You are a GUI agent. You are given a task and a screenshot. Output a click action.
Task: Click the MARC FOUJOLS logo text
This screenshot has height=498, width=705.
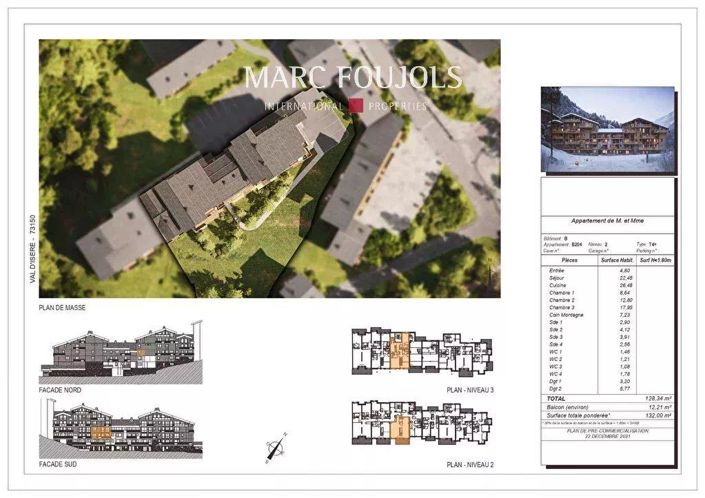pos(353,78)
